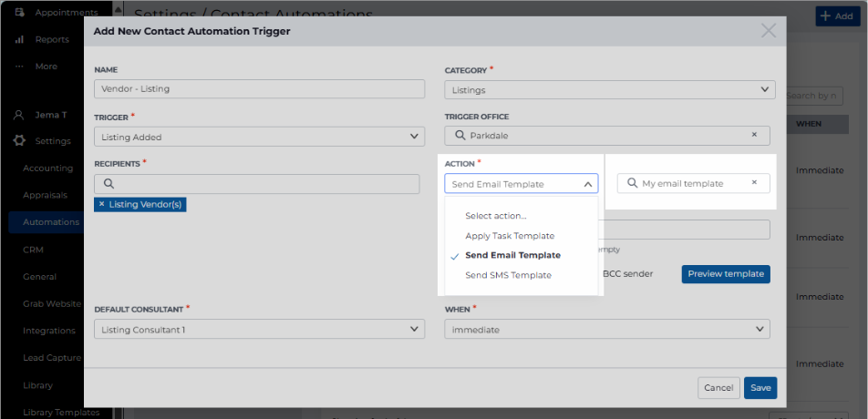Open the When immediate dropdown
Screen dimensions: 868x419
(607, 329)
